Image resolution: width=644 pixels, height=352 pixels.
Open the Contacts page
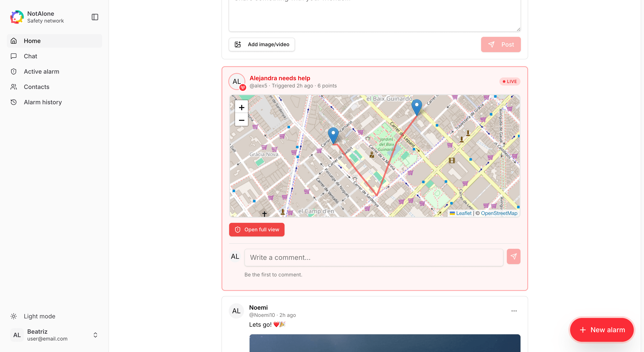pos(55,87)
